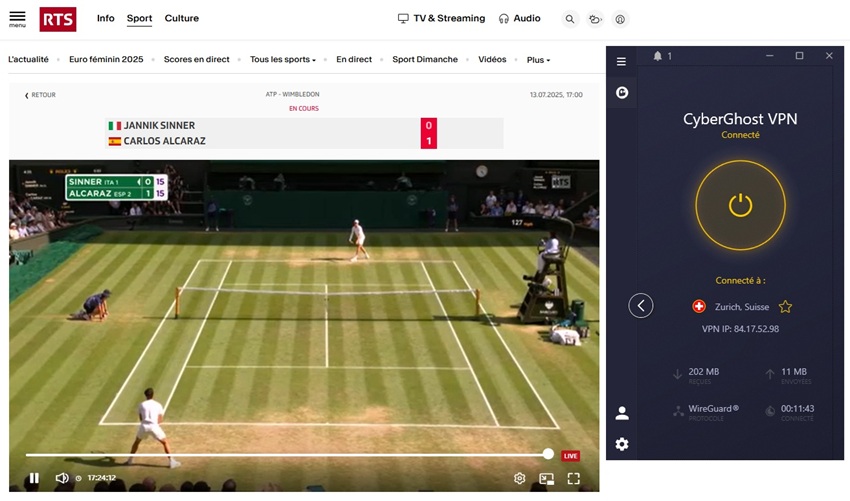Click the CyberGhost ghost logo icon
The height and width of the screenshot is (501, 850).
tap(622, 93)
